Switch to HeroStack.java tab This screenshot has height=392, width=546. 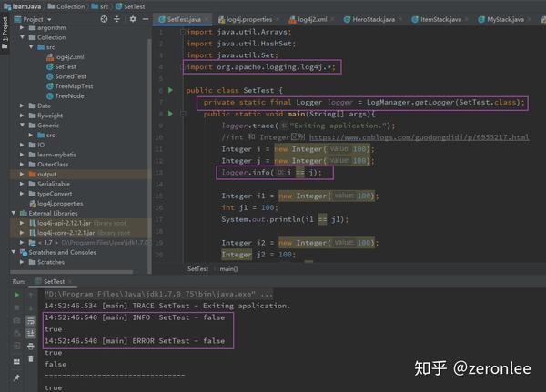click(x=372, y=19)
